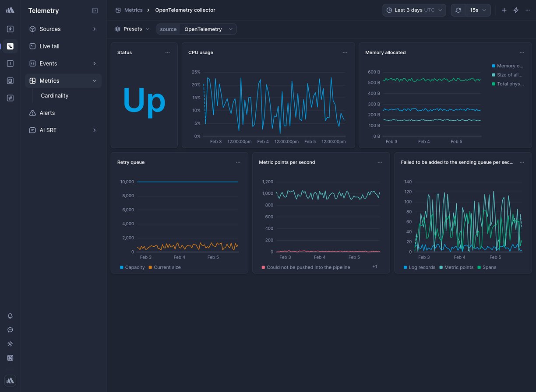Open the Last 3 days time range dropdown
This screenshot has height=392, width=536.
click(x=413, y=10)
